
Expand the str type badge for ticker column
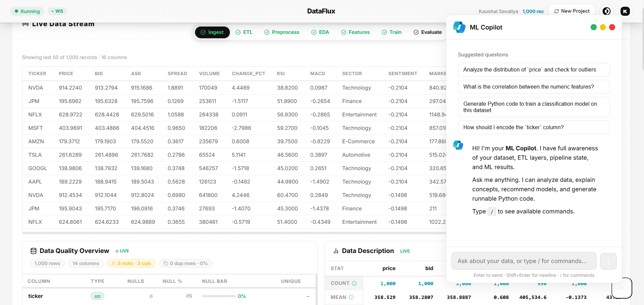click(97, 296)
